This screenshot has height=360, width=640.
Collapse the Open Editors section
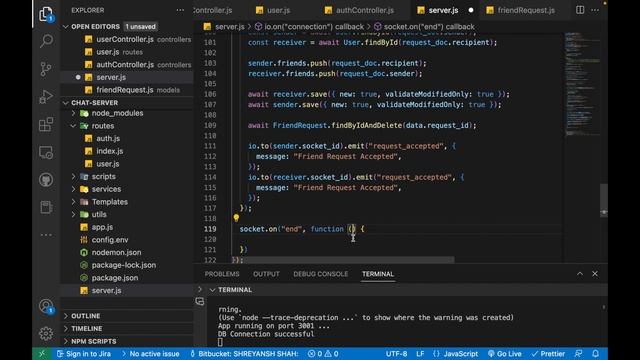click(x=66, y=27)
